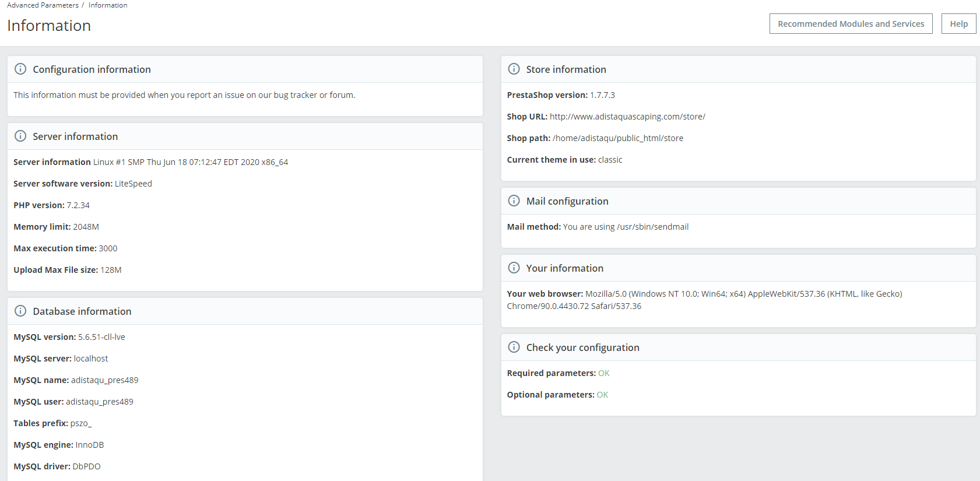Image resolution: width=980 pixels, height=481 pixels.
Task: Click the Configuration information info icon
Action: (20, 69)
